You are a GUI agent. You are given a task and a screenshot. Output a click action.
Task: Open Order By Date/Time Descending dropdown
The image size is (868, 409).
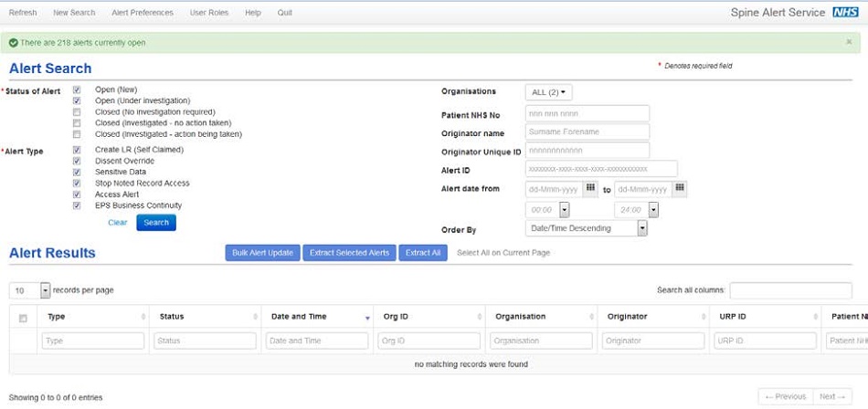(x=587, y=228)
